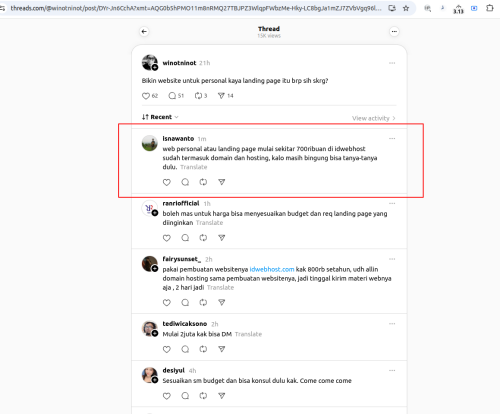Click tediwicaksono profile avatar
The height and width of the screenshot is (414, 500).
coord(150,328)
